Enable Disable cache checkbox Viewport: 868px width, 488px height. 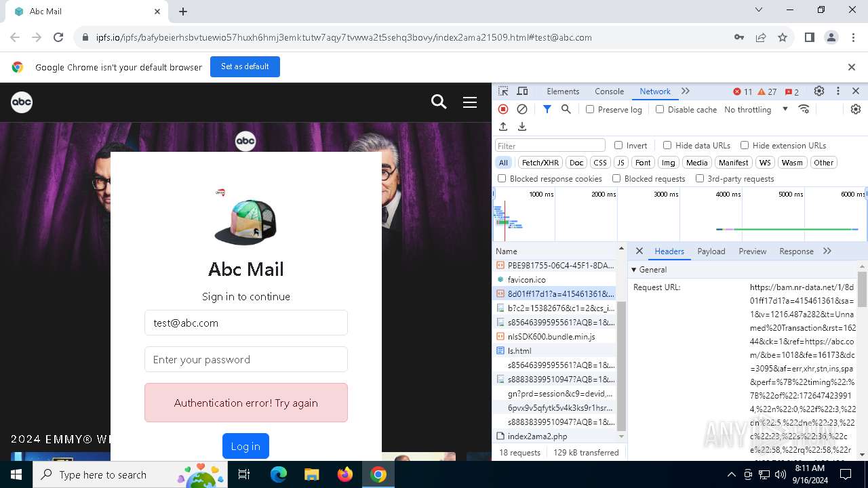tap(660, 109)
